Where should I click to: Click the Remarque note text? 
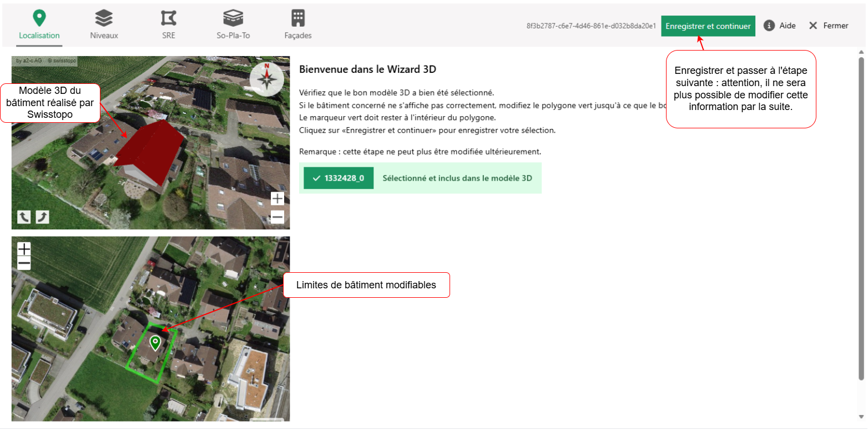click(420, 152)
